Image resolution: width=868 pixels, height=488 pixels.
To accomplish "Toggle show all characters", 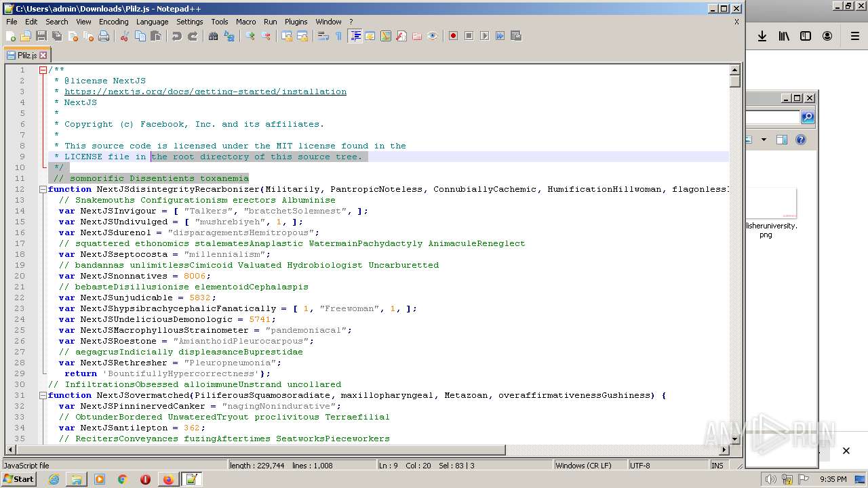I will tap(339, 36).
